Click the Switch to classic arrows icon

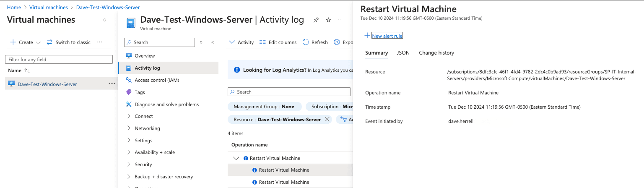(49, 42)
